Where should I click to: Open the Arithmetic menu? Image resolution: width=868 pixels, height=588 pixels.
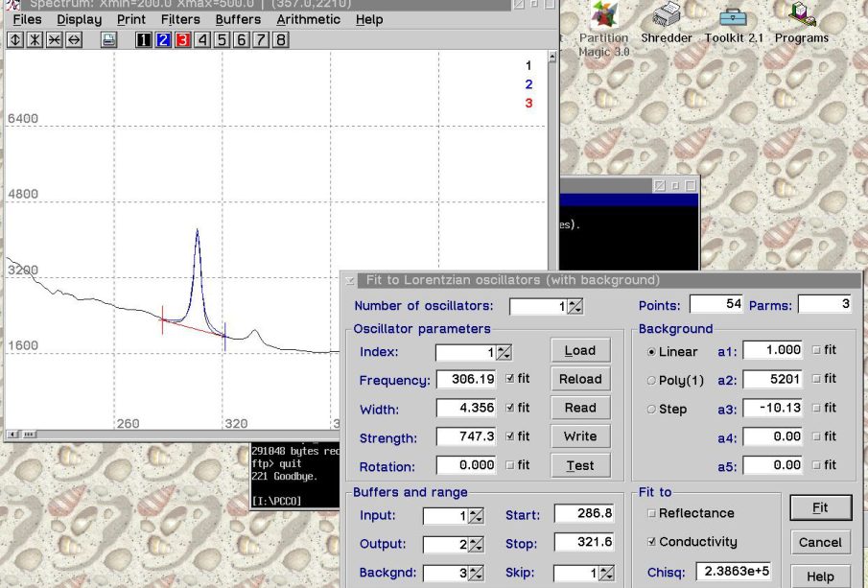308,19
